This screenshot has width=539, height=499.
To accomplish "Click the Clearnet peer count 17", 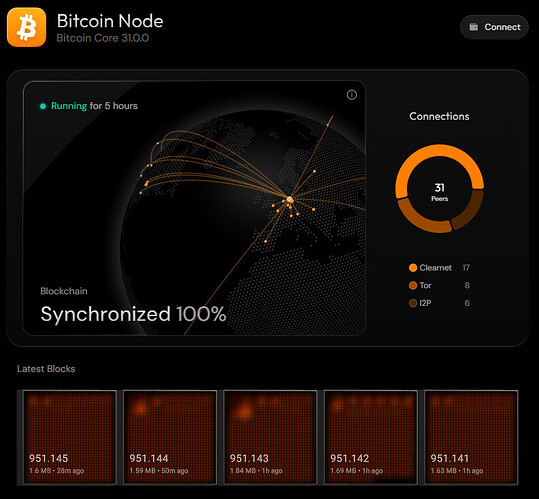I will click(x=466, y=268).
